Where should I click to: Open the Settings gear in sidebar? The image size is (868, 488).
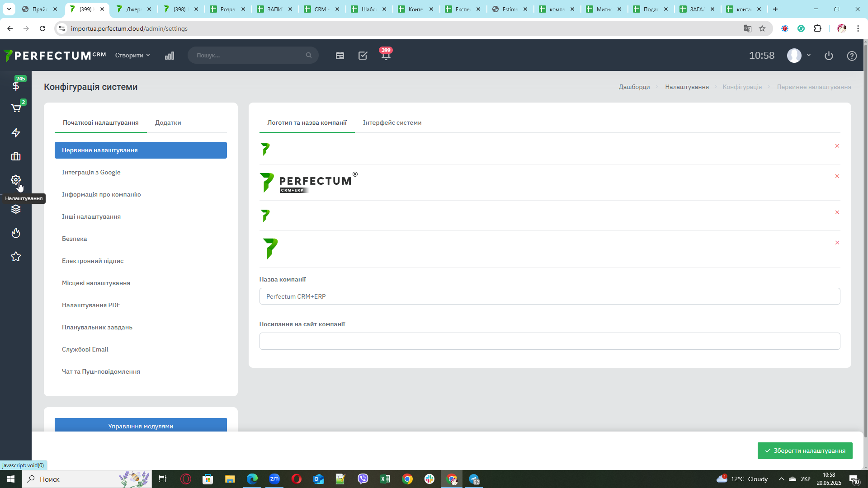tap(16, 180)
